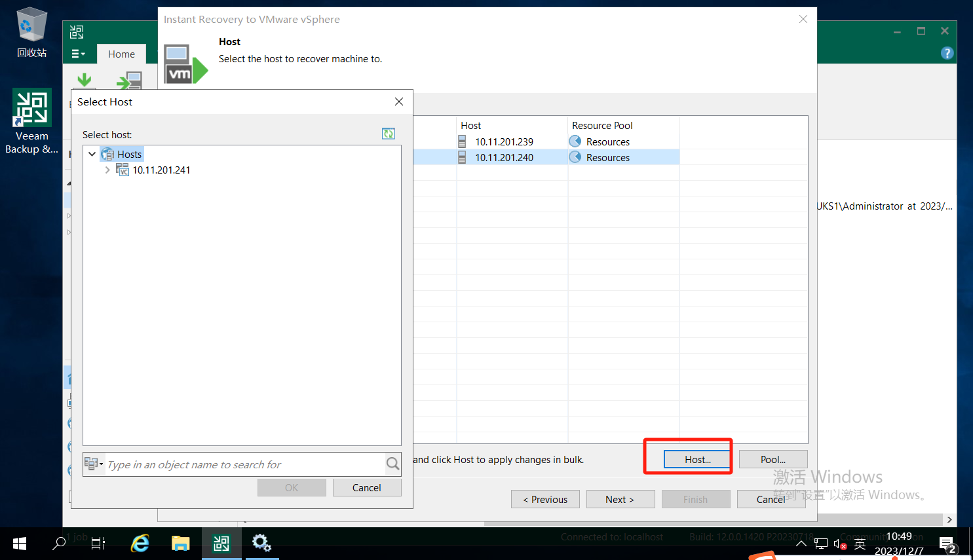Viewport: 973px width, 560px height.
Task: Expand the 10.11.201.241 vCenter node
Action: 107,170
